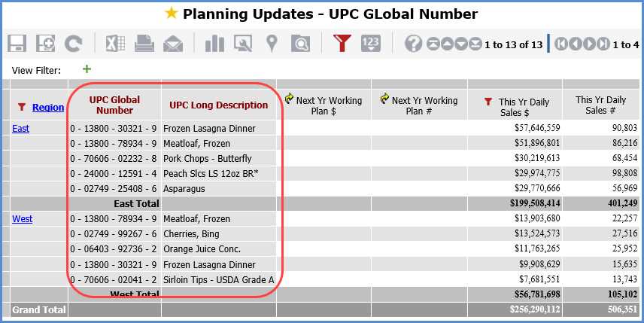Click the map location pin icon
Image resolution: width=644 pixels, height=323 pixels.
click(x=272, y=44)
